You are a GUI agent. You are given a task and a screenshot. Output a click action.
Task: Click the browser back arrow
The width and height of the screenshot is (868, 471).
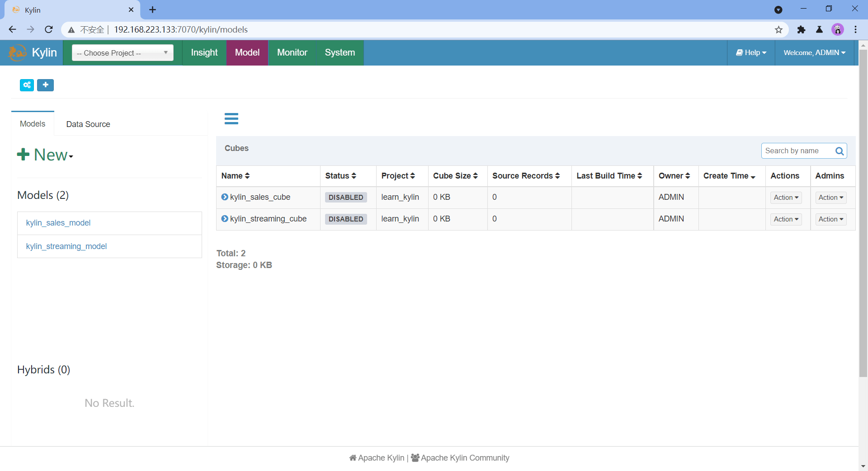click(x=12, y=29)
